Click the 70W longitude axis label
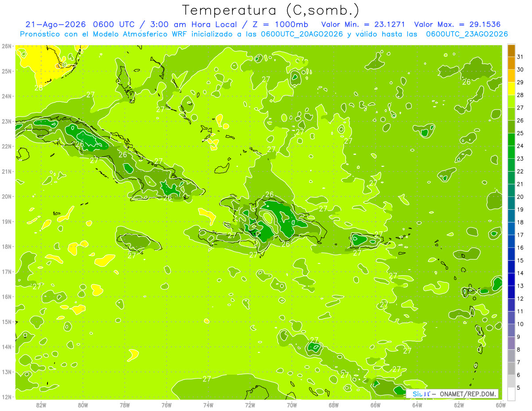 click(x=292, y=405)
